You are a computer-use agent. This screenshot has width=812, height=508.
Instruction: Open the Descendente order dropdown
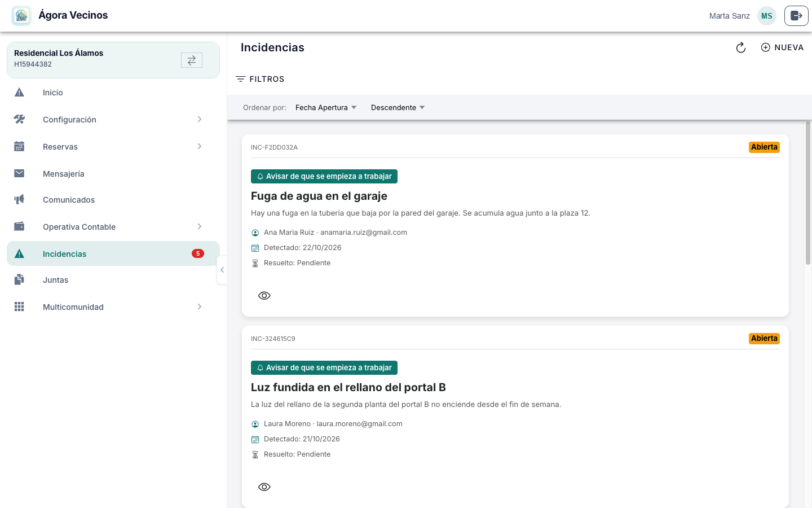pyautogui.click(x=398, y=108)
